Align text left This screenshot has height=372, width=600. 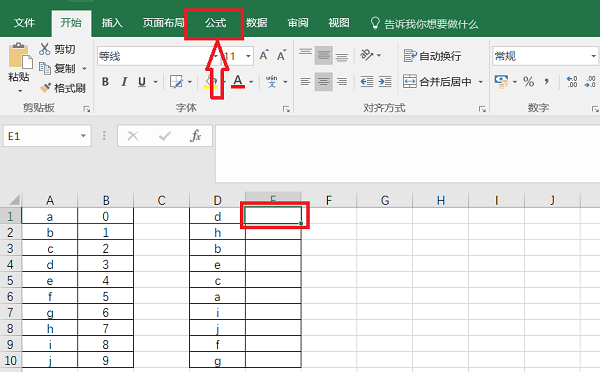pos(305,82)
